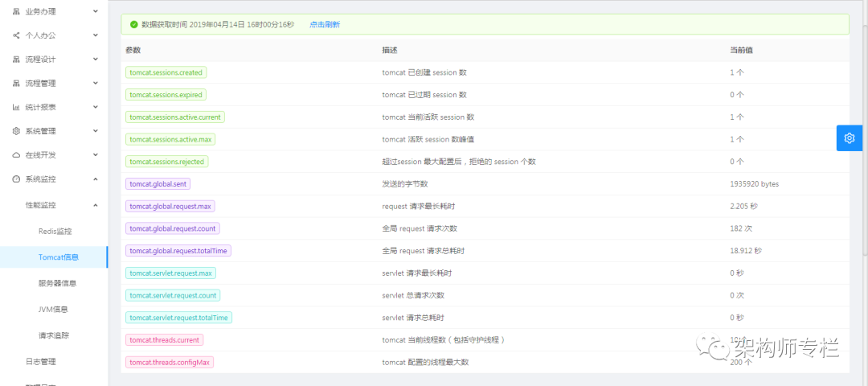Click the tomcat.sessions.expired tag

166,95
